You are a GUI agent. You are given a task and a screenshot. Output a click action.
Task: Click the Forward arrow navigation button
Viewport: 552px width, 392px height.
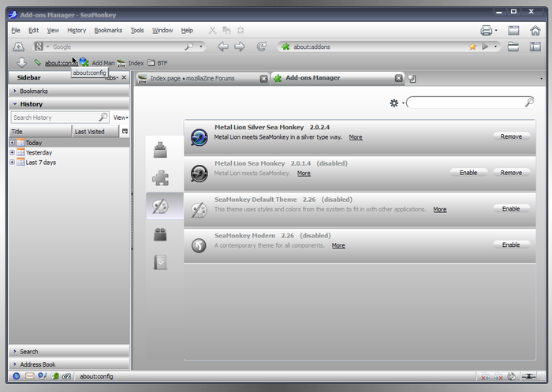pos(240,47)
